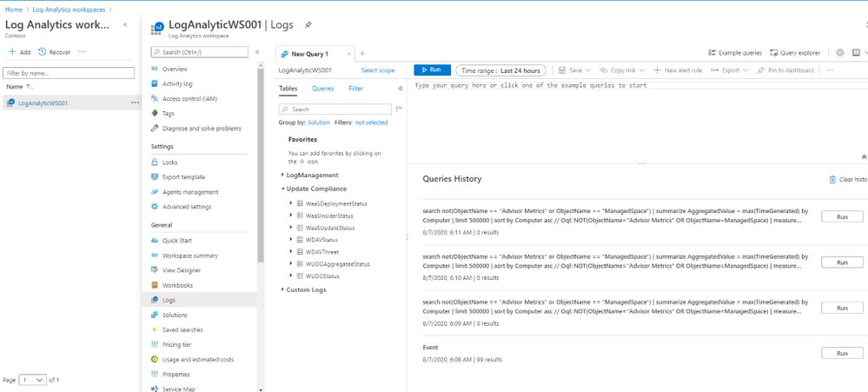Expand the WaaSInsiderStatus table
The height and width of the screenshot is (392, 868).
click(291, 216)
